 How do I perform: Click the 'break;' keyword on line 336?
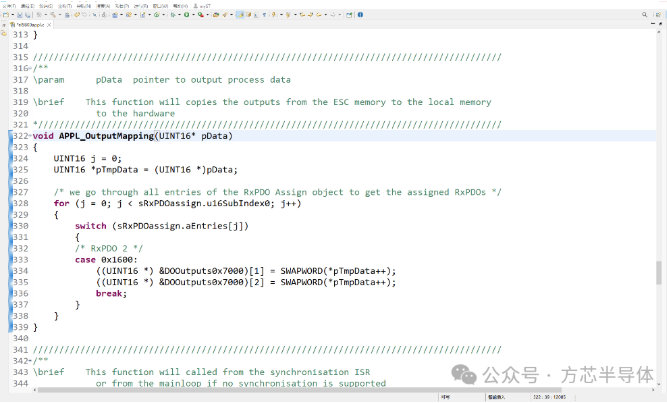pos(111,293)
